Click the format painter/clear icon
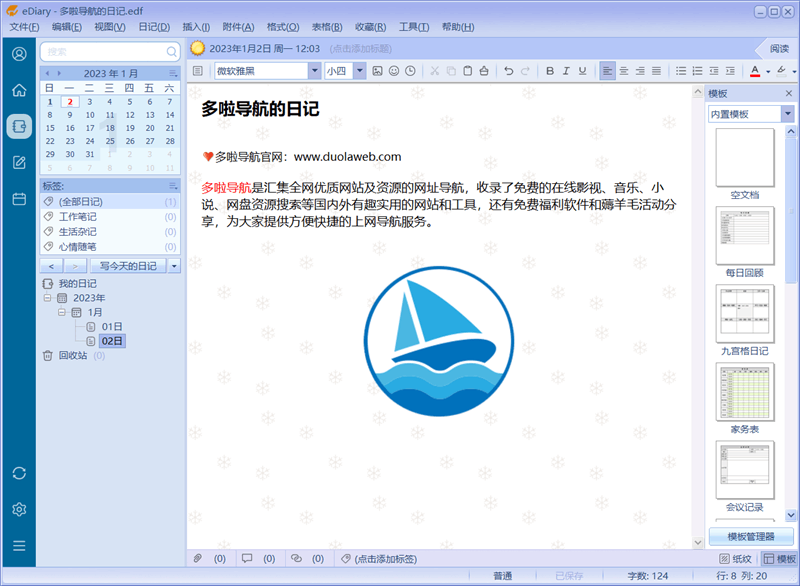 coord(484,71)
